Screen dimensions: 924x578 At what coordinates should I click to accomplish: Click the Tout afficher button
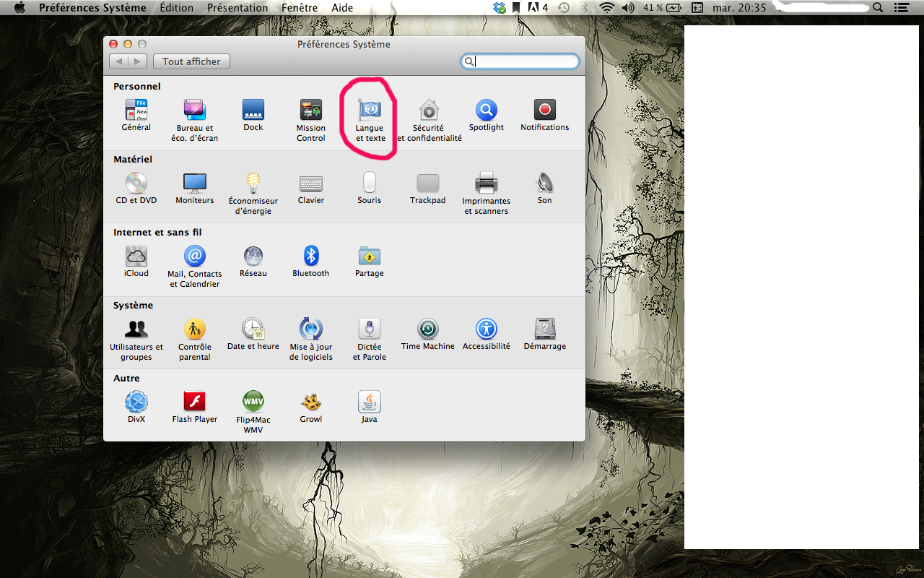191,61
